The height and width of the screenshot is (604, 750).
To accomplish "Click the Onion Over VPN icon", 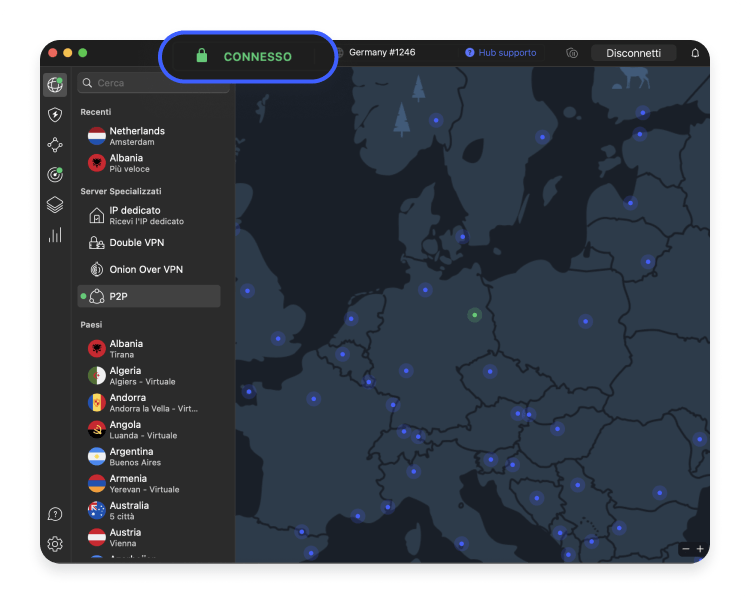I will coord(97,269).
